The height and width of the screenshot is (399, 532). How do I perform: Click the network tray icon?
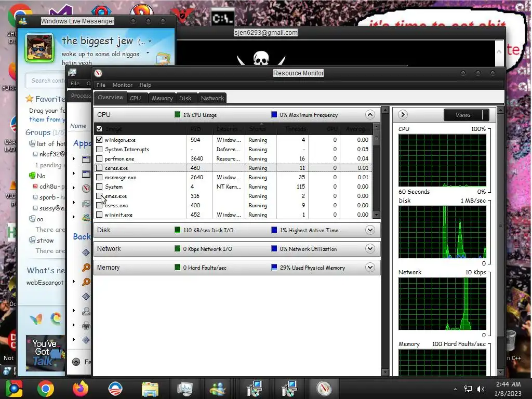pos(468,389)
